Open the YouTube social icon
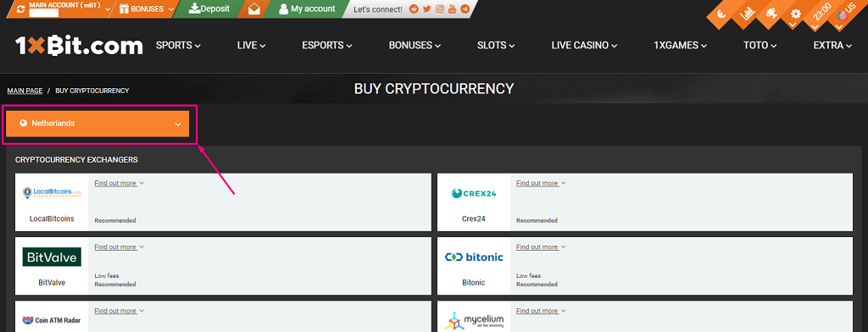The height and width of the screenshot is (332, 868). point(453,8)
